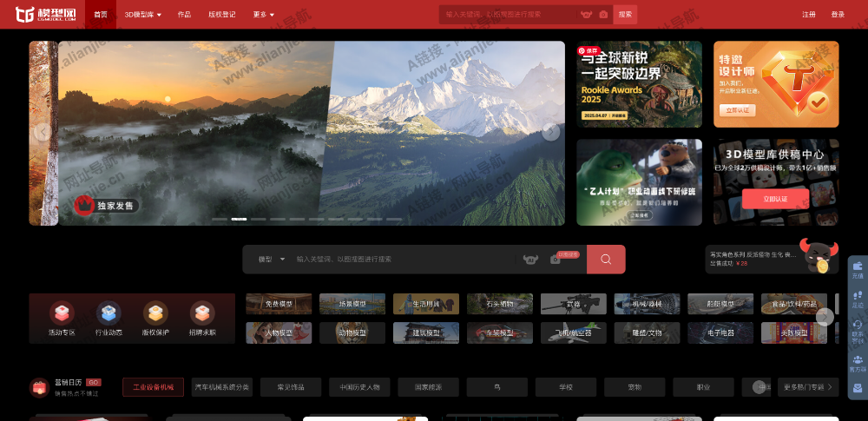Click the red magnifier search button in the main search bar
Viewport: 868px width, 421px height.
click(606, 259)
